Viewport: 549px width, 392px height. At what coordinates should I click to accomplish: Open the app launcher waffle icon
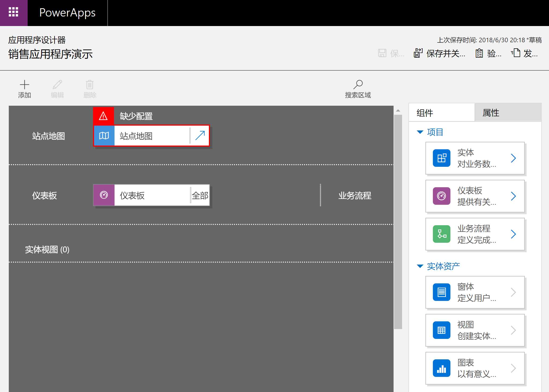(14, 12)
